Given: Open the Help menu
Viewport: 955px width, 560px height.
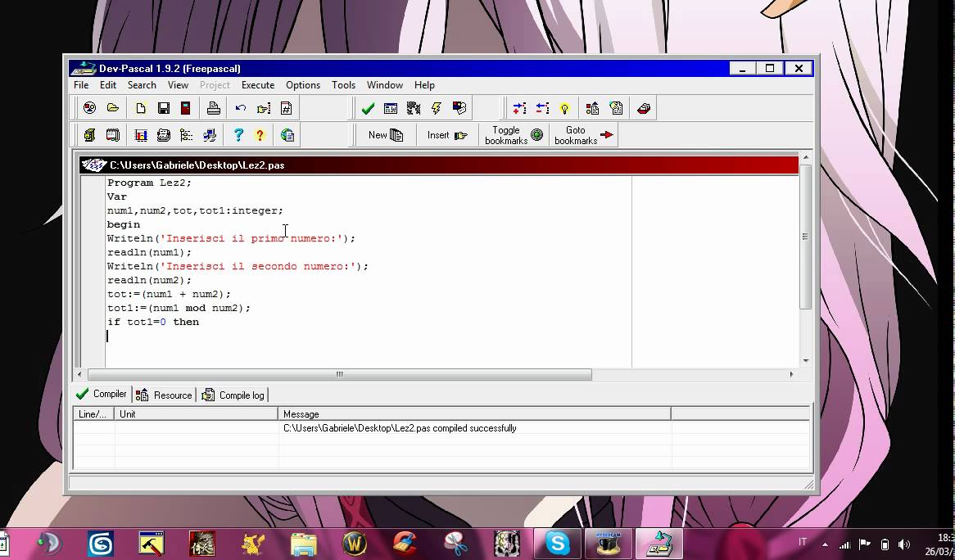Looking at the screenshot, I should (424, 85).
